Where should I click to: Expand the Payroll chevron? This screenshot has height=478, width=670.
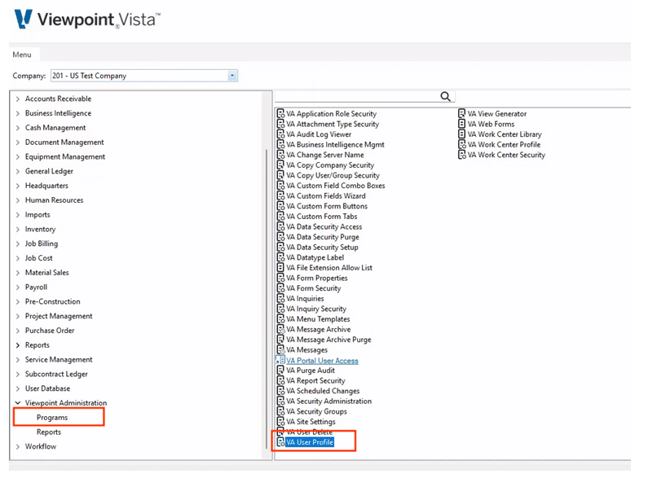[x=18, y=287]
